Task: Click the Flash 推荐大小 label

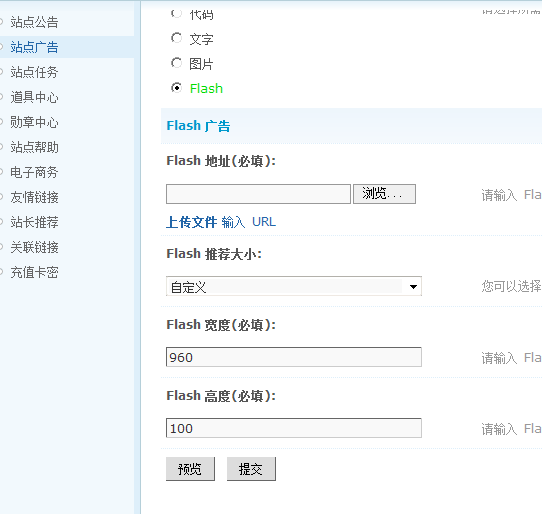Action: [x=214, y=254]
